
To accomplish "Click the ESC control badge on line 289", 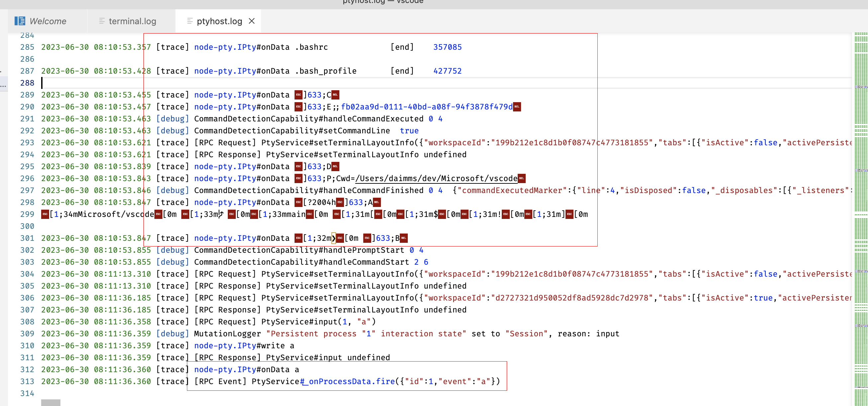I will click(x=299, y=95).
